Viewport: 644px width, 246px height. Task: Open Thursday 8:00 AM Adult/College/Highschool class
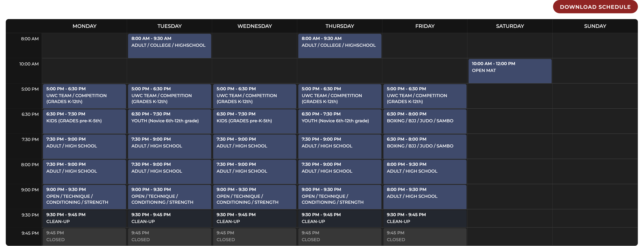pos(339,45)
